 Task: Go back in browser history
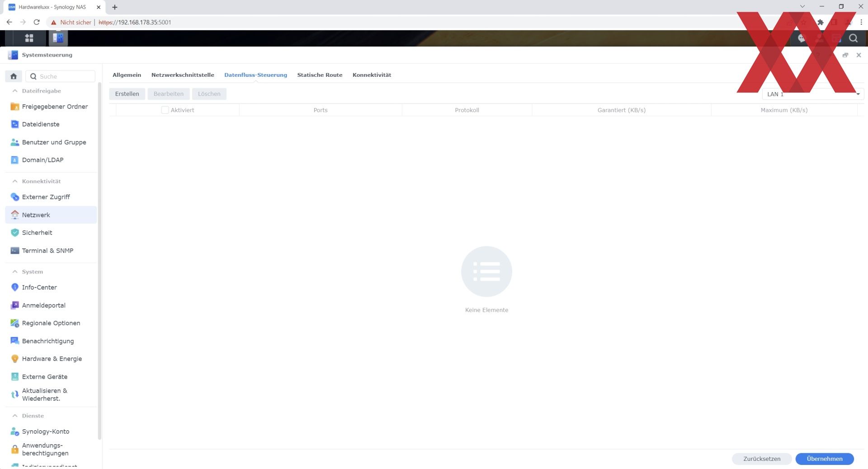tap(9, 22)
